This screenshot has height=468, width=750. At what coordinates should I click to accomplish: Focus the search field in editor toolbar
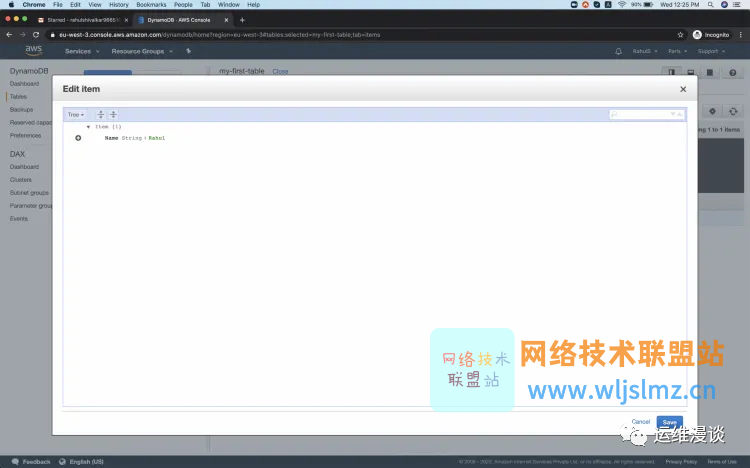(640, 114)
